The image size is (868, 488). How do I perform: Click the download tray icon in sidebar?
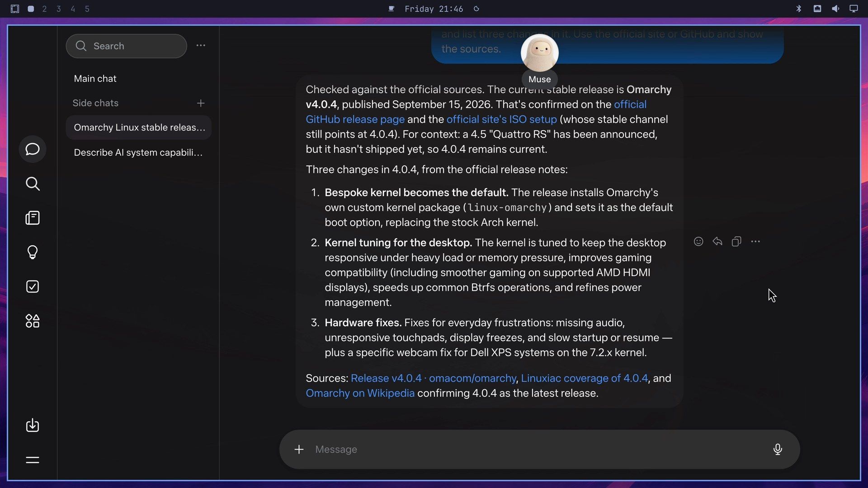(33, 425)
